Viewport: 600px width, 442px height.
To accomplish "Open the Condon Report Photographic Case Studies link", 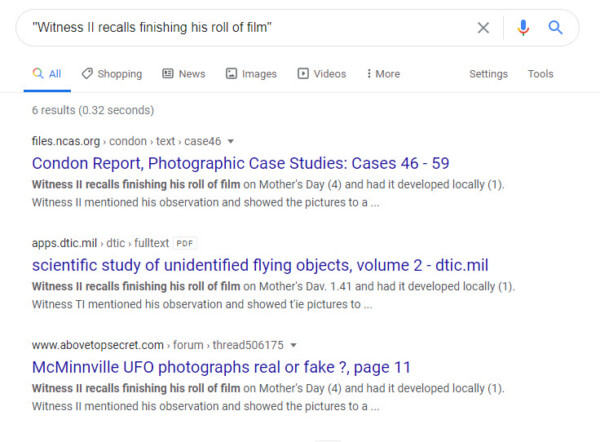I will [240, 163].
